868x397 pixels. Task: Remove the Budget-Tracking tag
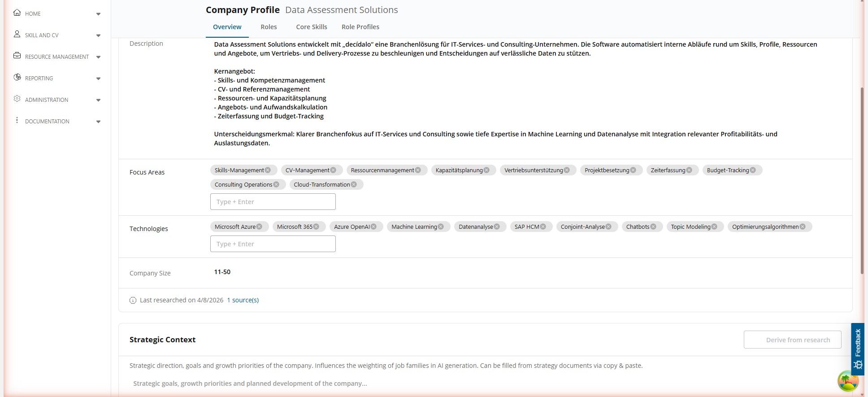[753, 170]
